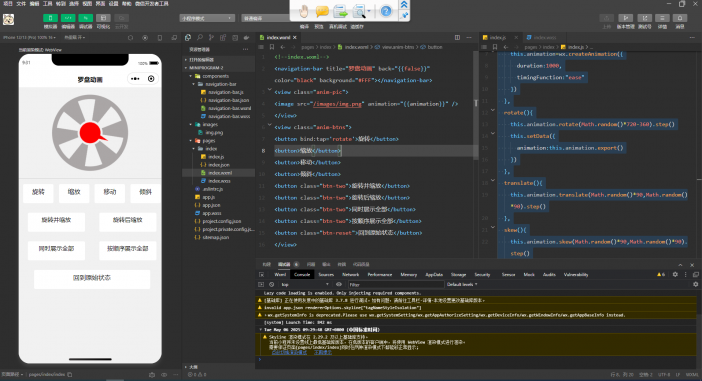Open the help question mark in floating toolbar
The width and height of the screenshot is (702, 381).
(x=386, y=11)
